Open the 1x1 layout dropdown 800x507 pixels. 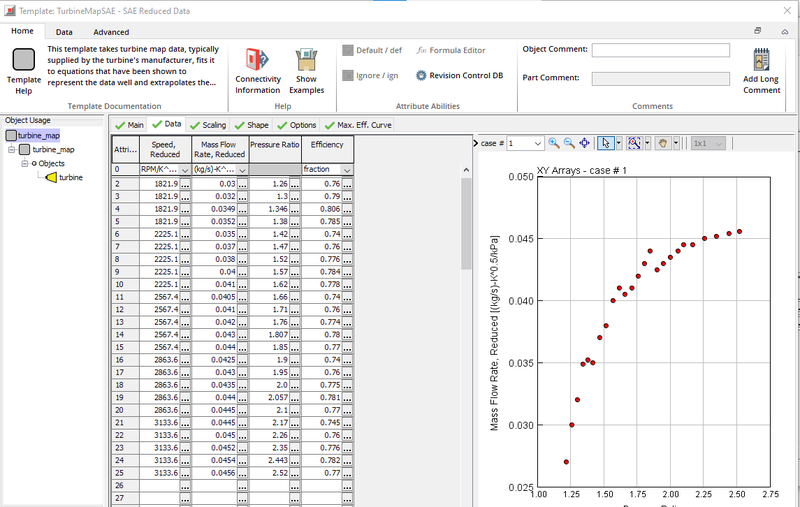coord(709,144)
